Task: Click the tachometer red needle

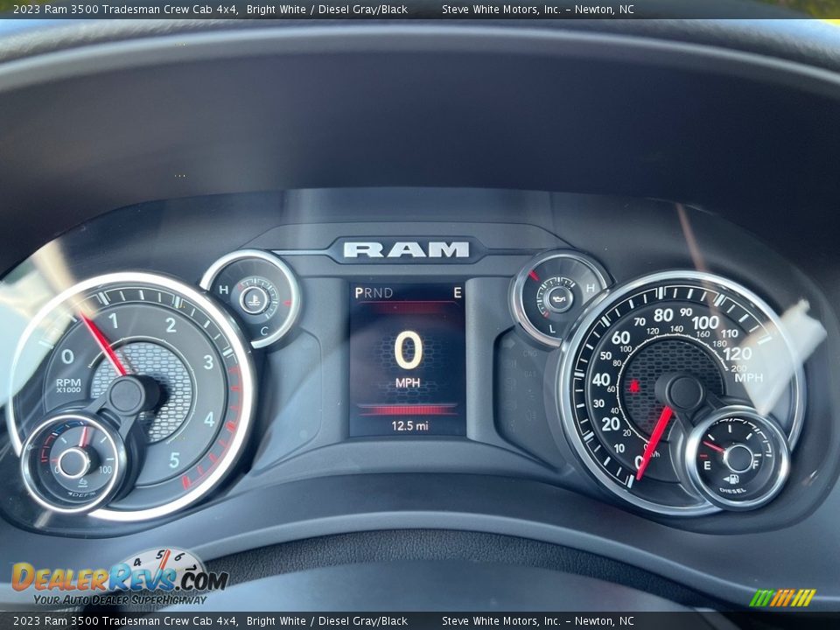Action: [103, 345]
